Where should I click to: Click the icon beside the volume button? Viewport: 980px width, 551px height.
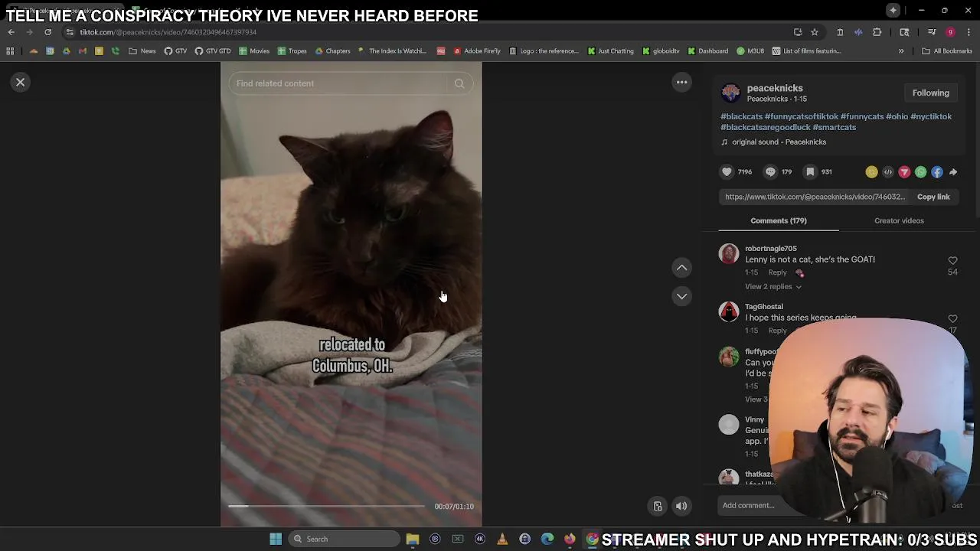click(658, 506)
